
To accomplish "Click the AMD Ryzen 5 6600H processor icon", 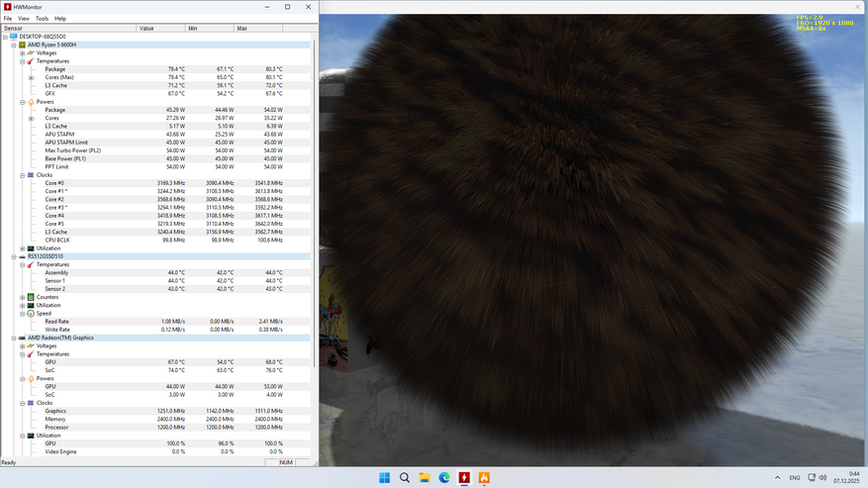I will [x=22, y=45].
